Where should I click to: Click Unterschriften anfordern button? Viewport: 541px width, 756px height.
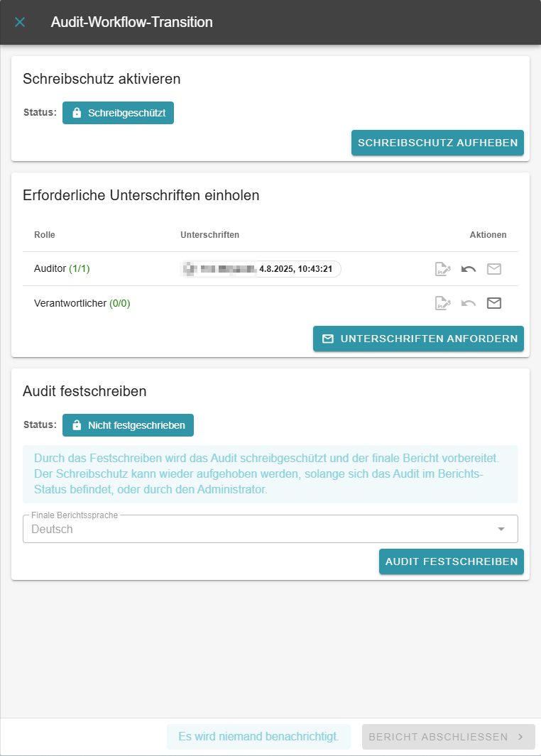418,339
